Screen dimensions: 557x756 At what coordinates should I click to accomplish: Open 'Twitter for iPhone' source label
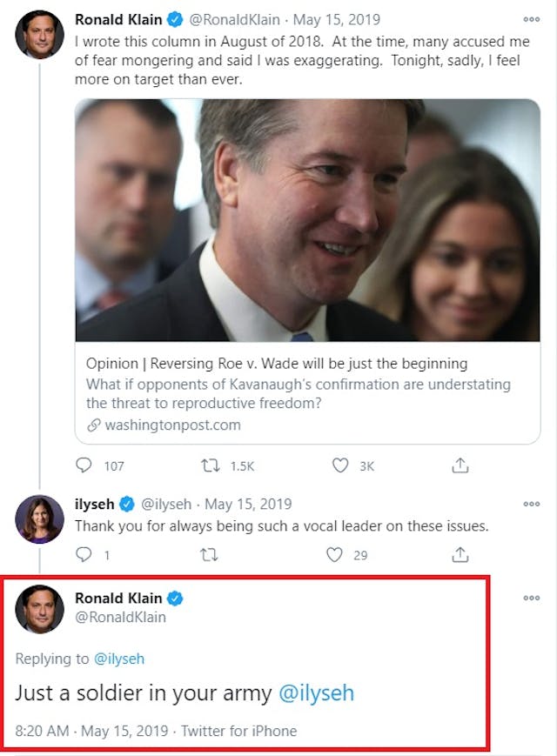(238, 731)
